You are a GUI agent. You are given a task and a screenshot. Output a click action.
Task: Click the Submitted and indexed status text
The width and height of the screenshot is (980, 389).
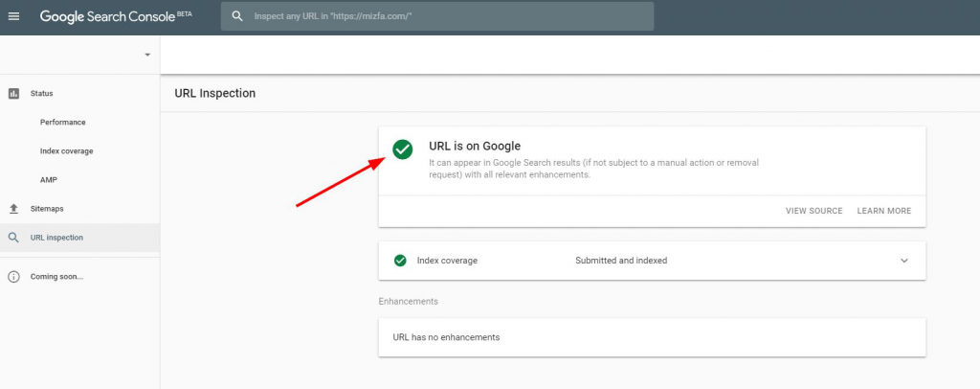tap(621, 261)
